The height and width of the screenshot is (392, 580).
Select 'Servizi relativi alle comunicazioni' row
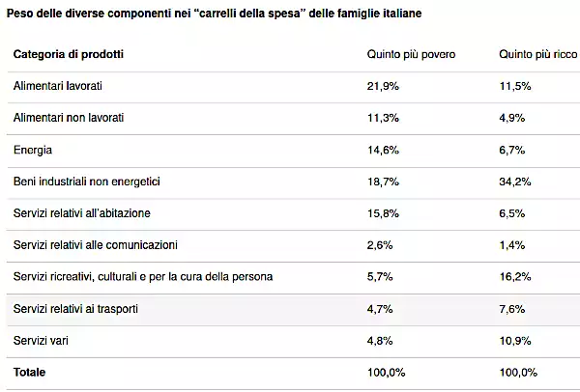pyautogui.click(x=293, y=246)
